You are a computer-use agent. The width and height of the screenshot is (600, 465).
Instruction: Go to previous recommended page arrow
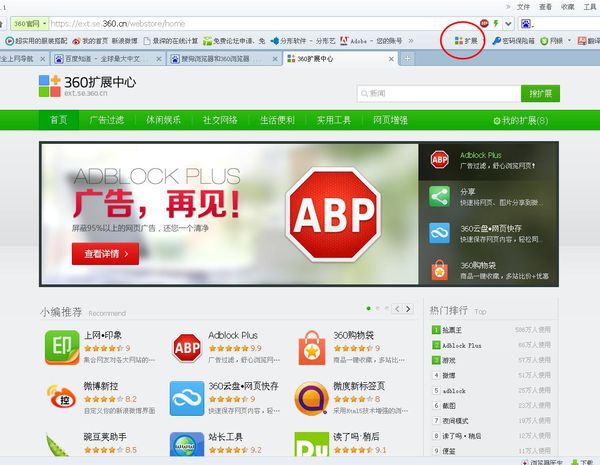[x=397, y=309]
